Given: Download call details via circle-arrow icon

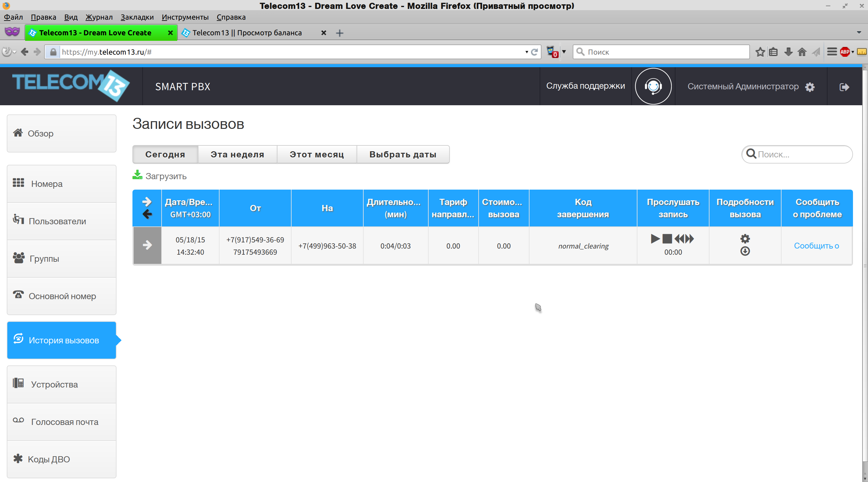Looking at the screenshot, I should click(745, 251).
